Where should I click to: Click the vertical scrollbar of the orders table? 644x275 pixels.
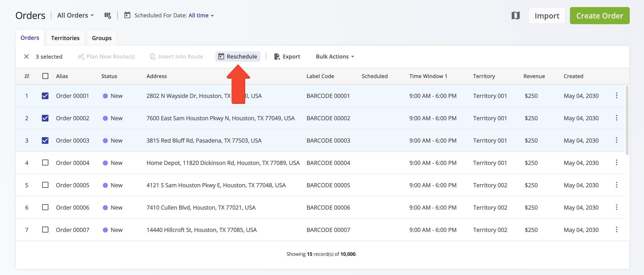pyautogui.click(x=627, y=120)
